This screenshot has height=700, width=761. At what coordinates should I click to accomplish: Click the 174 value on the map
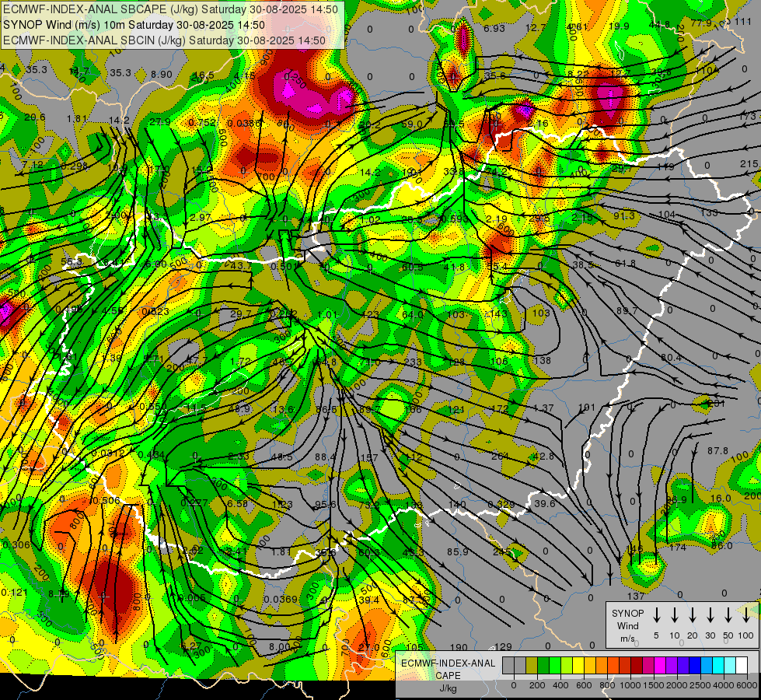pos(678,548)
